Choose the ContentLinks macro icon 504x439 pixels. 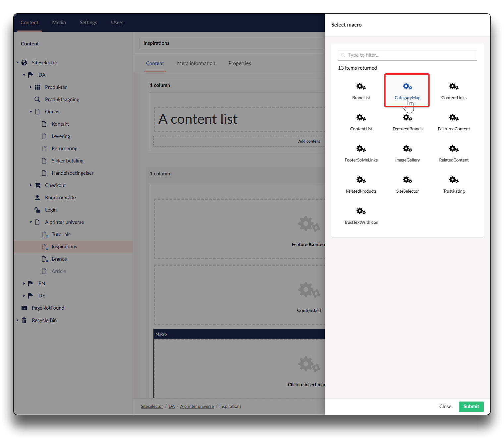click(x=454, y=87)
